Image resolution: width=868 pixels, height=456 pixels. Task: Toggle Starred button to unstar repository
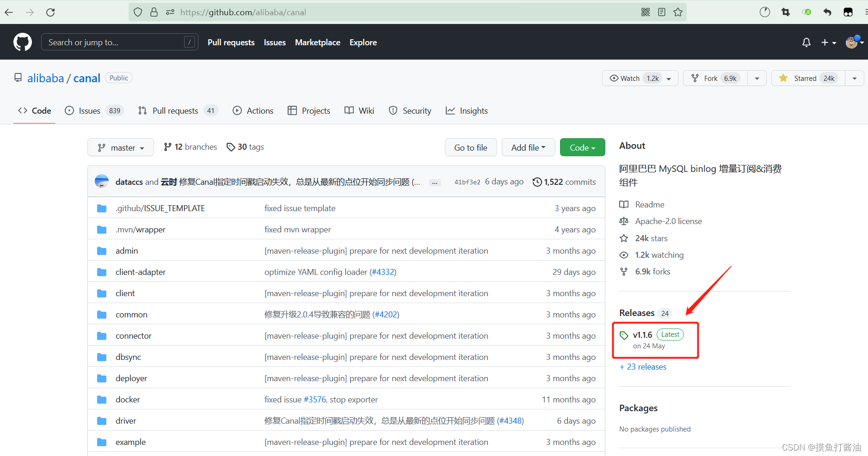click(x=808, y=78)
